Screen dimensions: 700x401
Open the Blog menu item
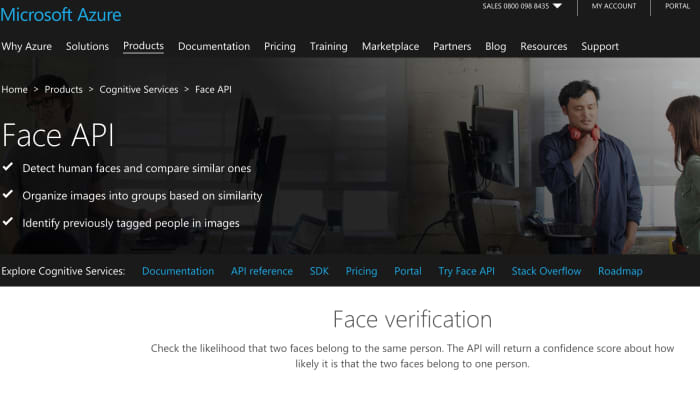[496, 46]
